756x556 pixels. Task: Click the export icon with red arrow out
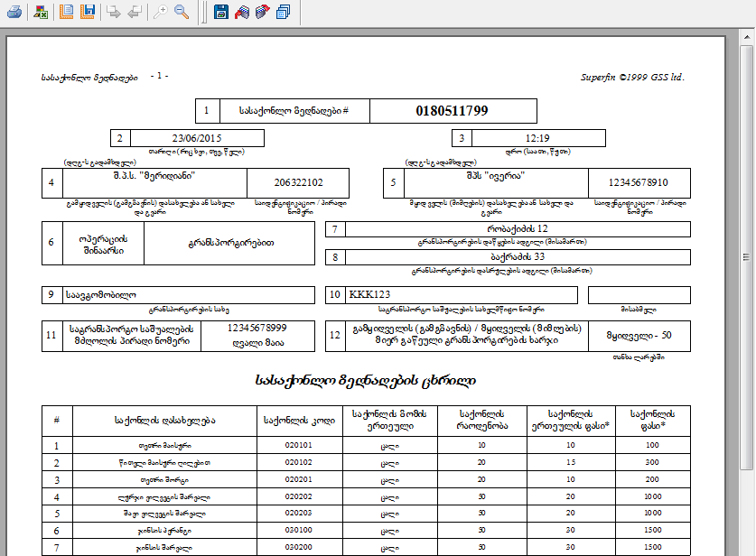pos(262,12)
